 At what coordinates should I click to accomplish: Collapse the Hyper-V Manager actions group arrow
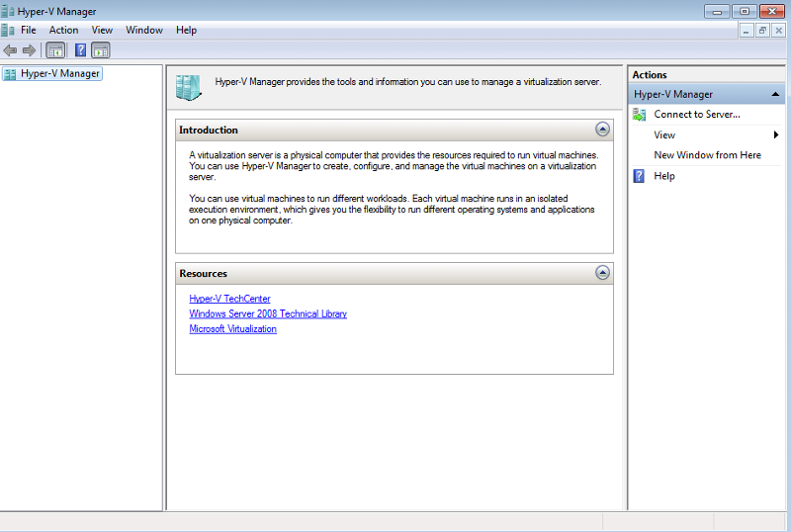point(775,94)
